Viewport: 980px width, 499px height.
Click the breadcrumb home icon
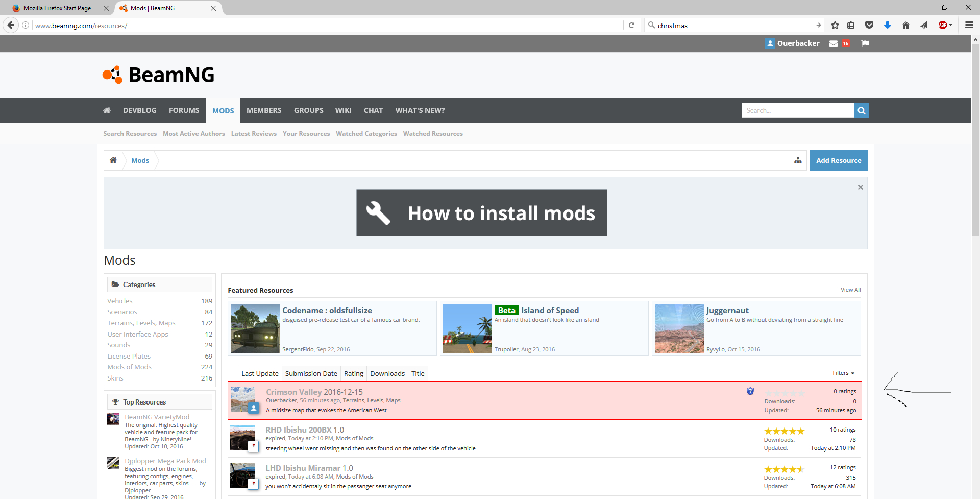113,160
